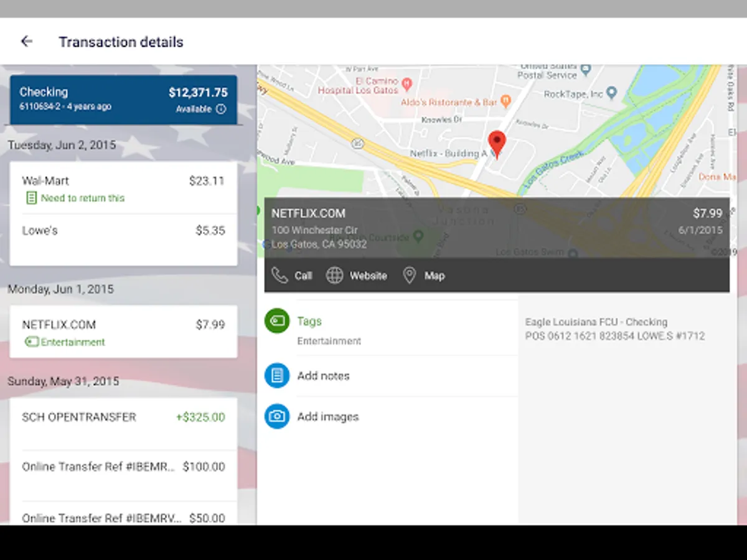747x560 pixels.
Task: Click Aldo's Ristorante & Bar map marker
Action: pyautogui.click(x=505, y=100)
